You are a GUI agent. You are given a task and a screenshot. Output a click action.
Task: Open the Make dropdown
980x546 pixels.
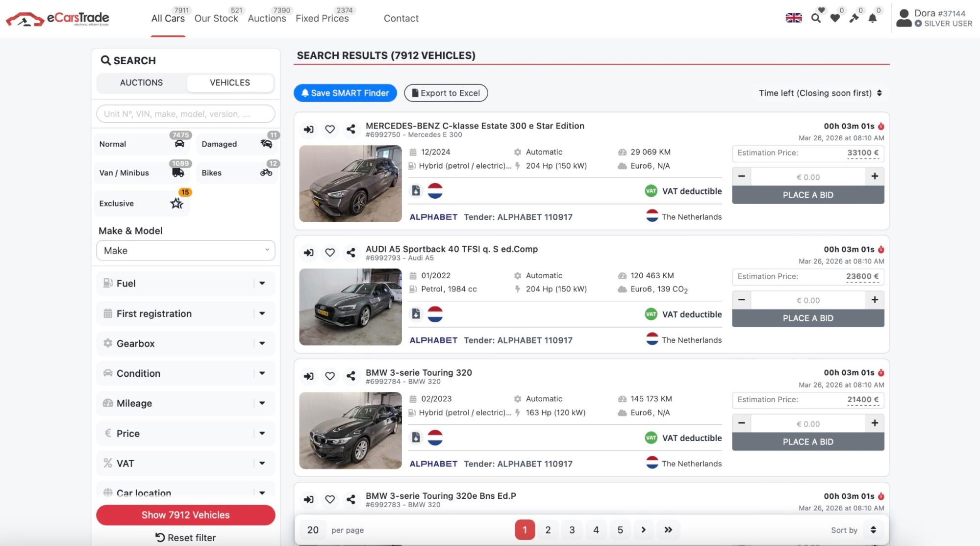[186, 251]
